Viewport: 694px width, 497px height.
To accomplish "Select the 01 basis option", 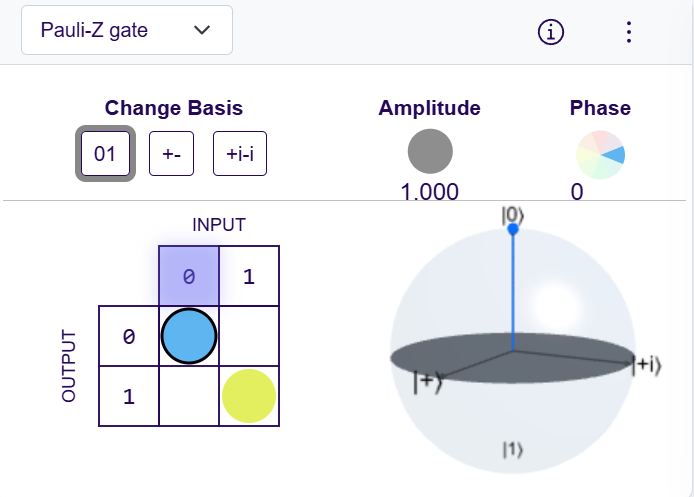I will click(105, 154).
